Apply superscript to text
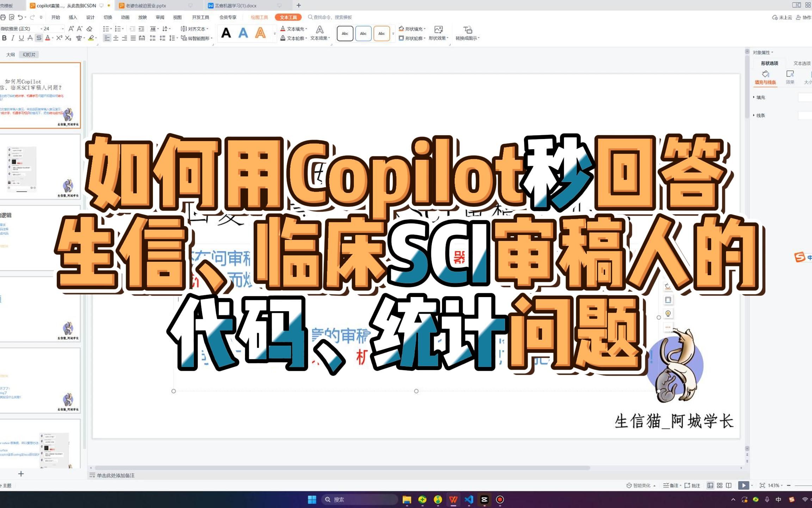The width and height of the screenshot is (812, 508). click(59, 38)
